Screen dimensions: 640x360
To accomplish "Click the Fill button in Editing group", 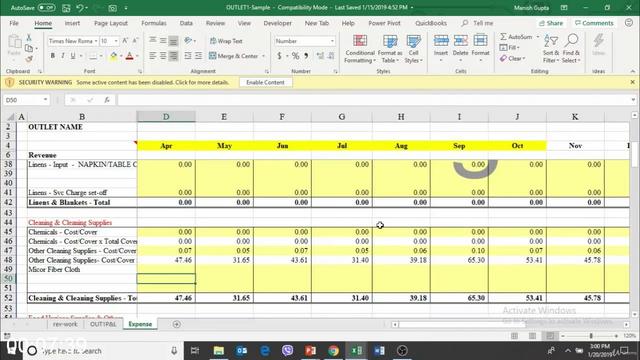I will pos(509,48).
